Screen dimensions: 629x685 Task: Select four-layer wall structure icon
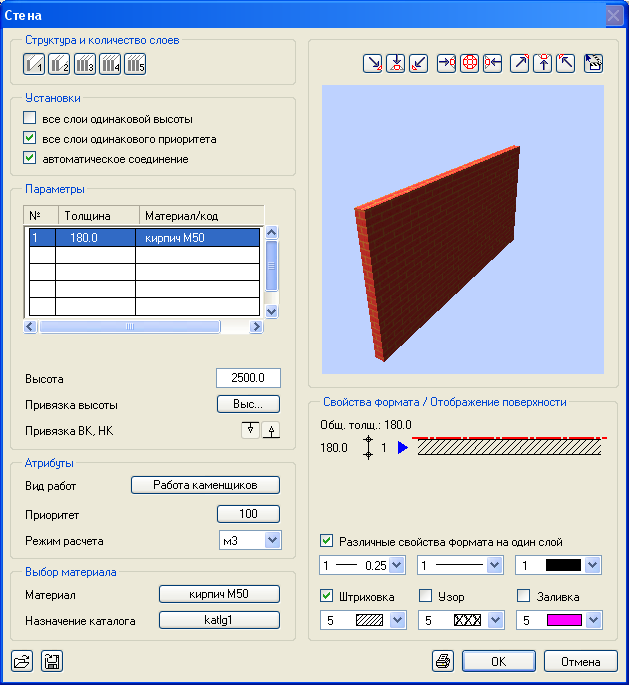click(110, 64)
